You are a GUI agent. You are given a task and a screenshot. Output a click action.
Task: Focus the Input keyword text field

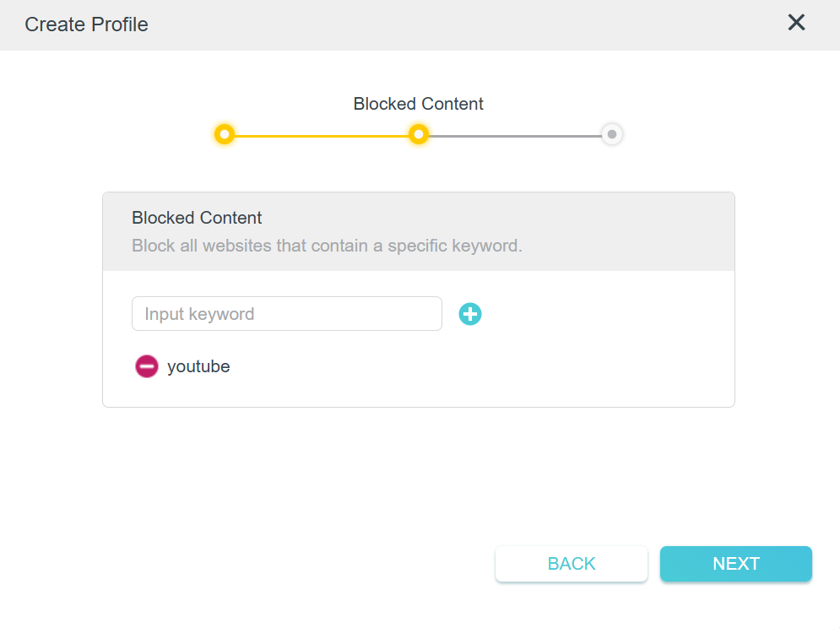click(x=287, y=314)
